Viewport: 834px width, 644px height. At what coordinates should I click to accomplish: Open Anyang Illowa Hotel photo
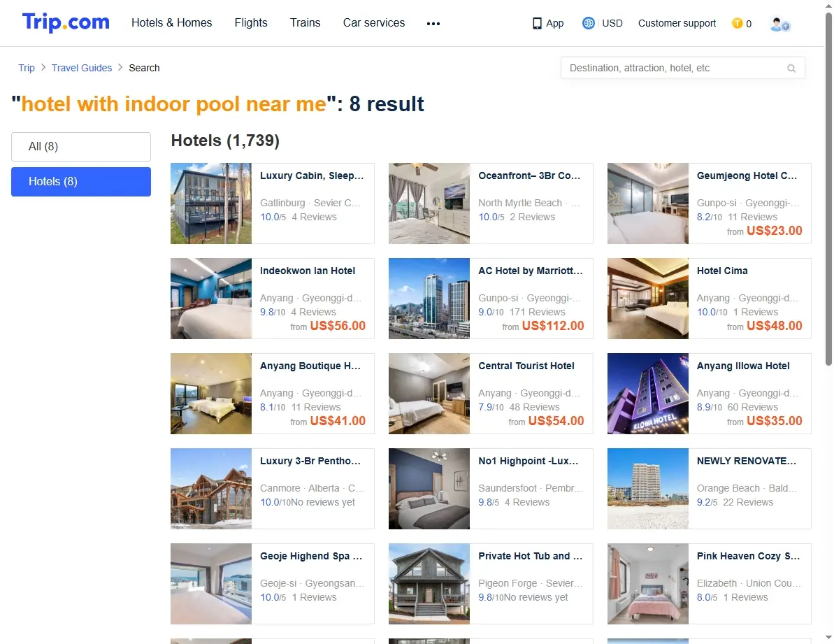648,394
